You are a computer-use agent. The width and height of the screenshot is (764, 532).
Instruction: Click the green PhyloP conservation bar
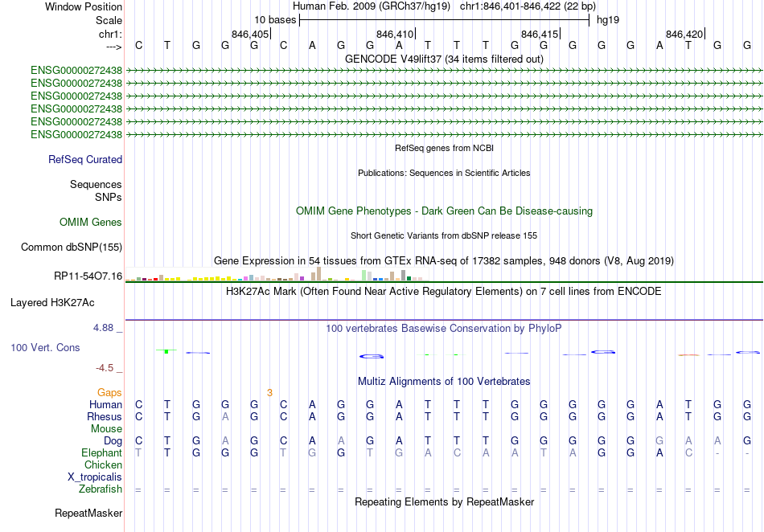166,351
